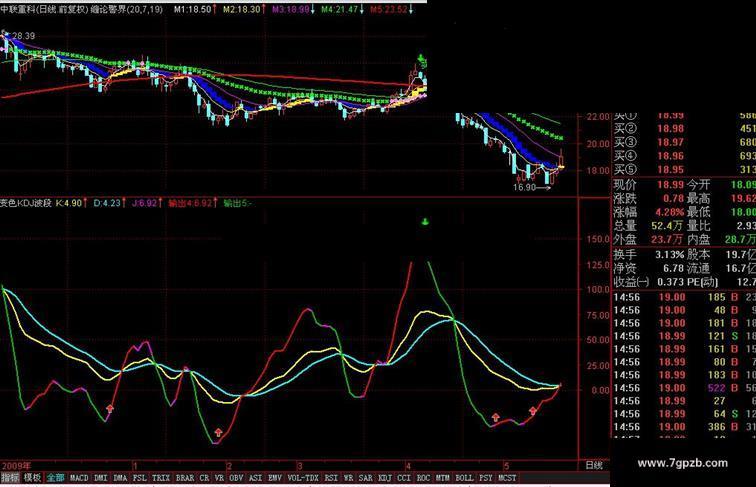Click the red buy arrow near January trough
Image resolution: width=756 pixels, height=487 pixels.
point(110,408)
